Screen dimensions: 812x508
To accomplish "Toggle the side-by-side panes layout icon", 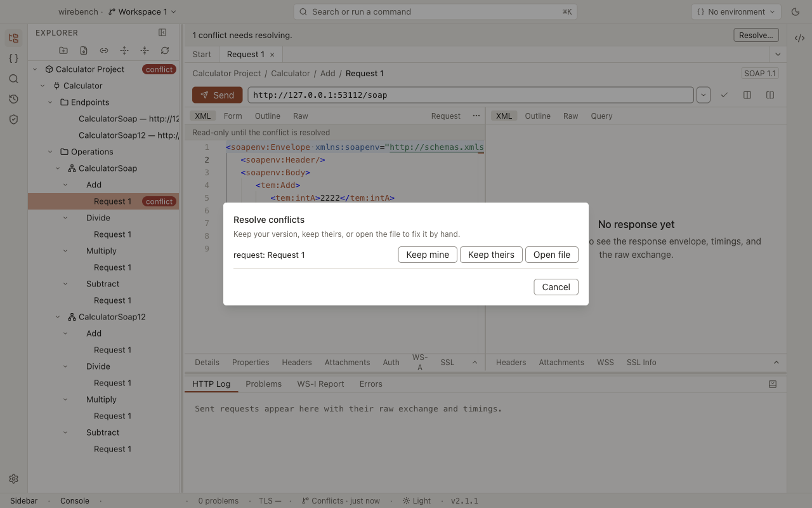I will coord(770,95).
